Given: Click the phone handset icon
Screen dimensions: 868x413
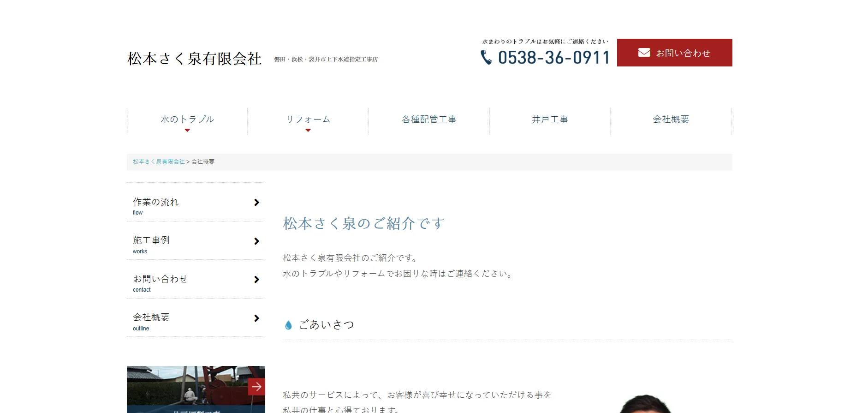Looking at the screenshot, I should [x=486, y=57].
